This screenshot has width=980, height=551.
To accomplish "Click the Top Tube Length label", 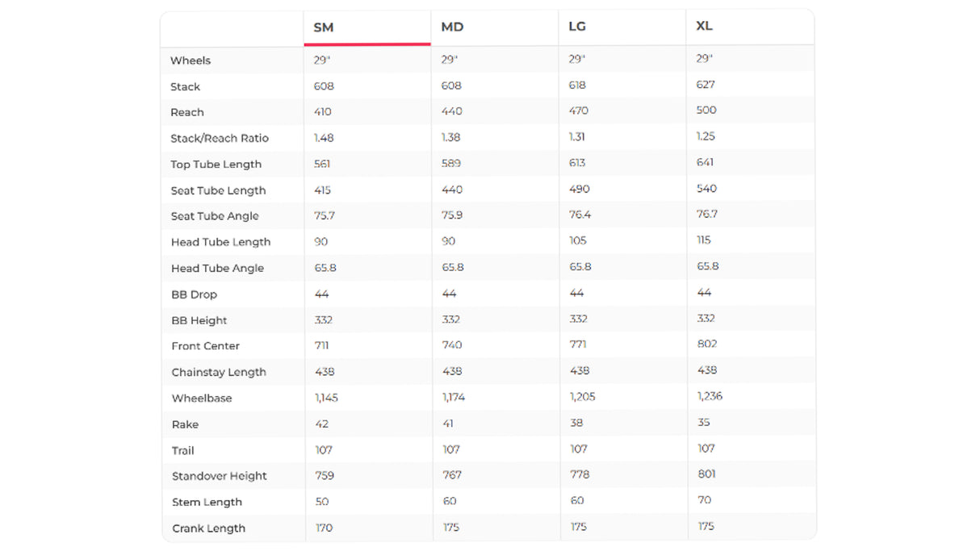I will click(216, 164).
